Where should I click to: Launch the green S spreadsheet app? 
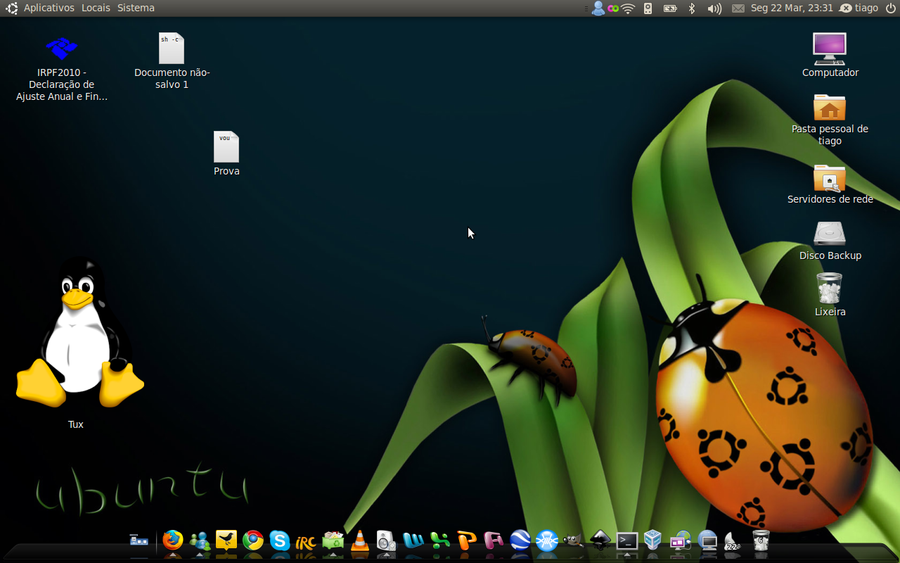[x=440, y=541]
